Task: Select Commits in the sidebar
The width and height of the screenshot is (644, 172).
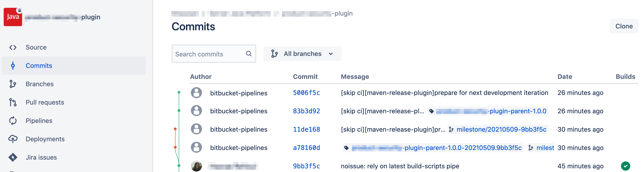Action: [x=74, y=66]
